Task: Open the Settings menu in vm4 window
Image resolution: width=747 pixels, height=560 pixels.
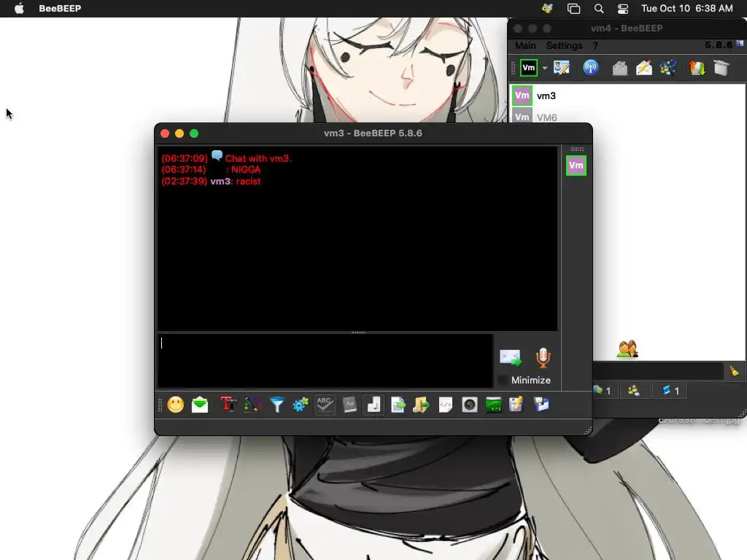Action: click(x=564, y=46)
